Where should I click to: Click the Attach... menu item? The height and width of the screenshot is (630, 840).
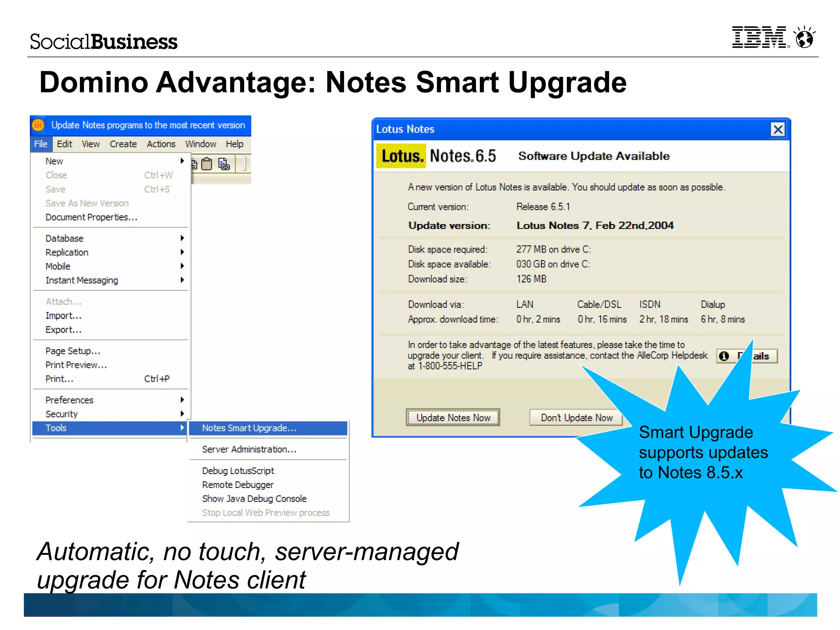[x=110, y=302]
